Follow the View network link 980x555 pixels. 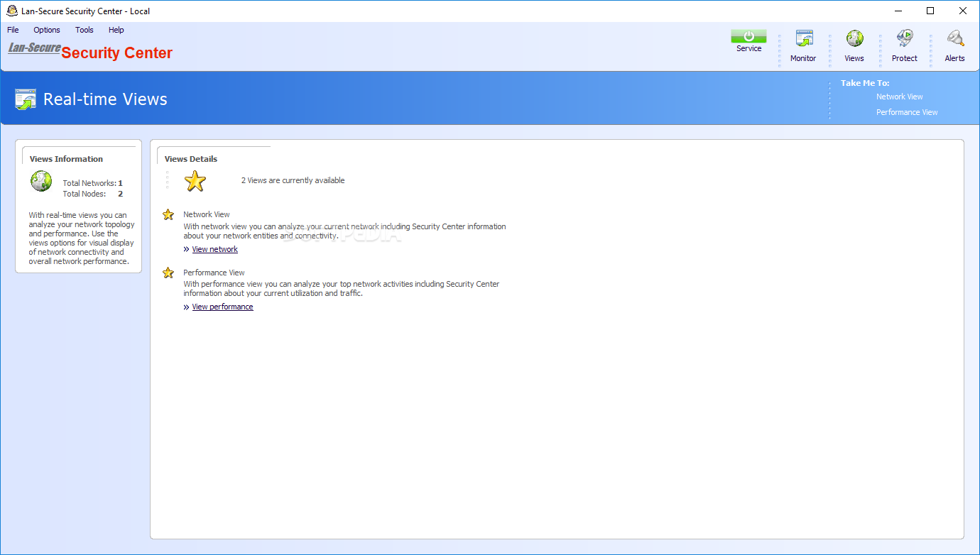(215, 249)
